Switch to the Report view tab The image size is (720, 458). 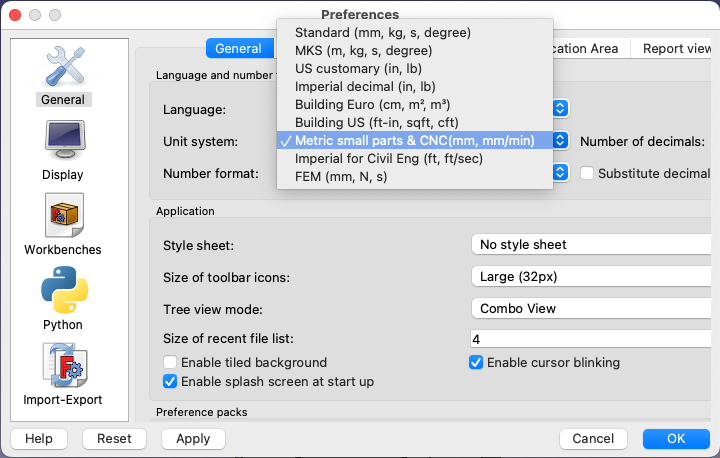676,48
